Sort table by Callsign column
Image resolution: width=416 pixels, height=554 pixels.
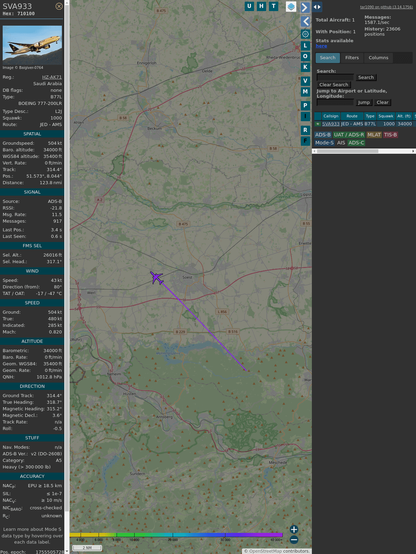point(331,116)
